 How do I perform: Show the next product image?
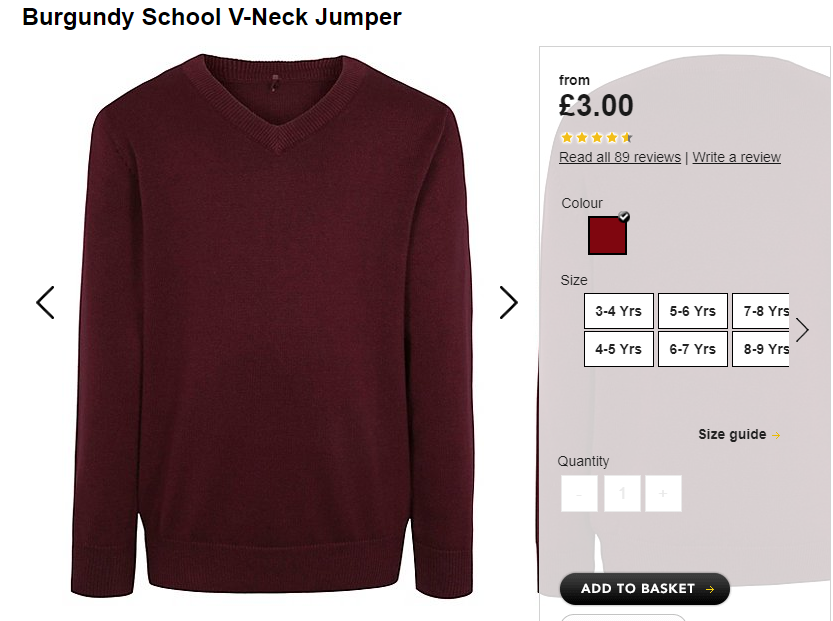pyautogui.click(x=508, y=303)
